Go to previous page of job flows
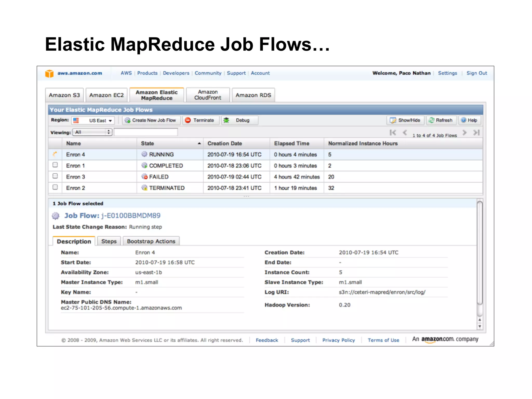This screenshot has height=399, width=532. coord(405,133)
